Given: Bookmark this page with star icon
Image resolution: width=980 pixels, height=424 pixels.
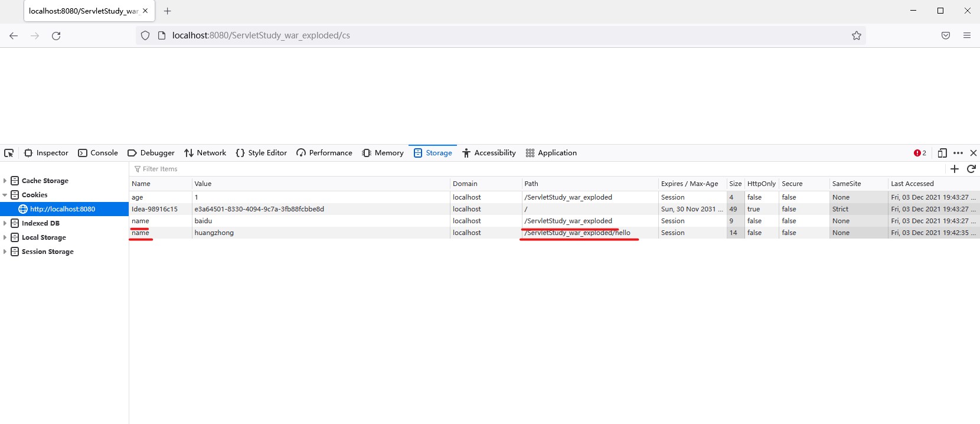Looking at the screenshot, I should pyautogui.click(x=857, y=35).
